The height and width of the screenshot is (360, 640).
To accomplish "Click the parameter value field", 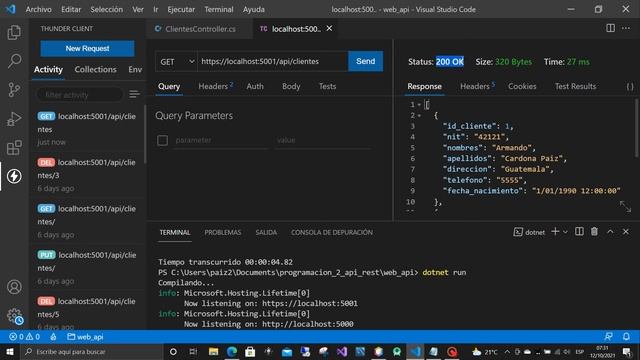I will (x=323, y=140).
